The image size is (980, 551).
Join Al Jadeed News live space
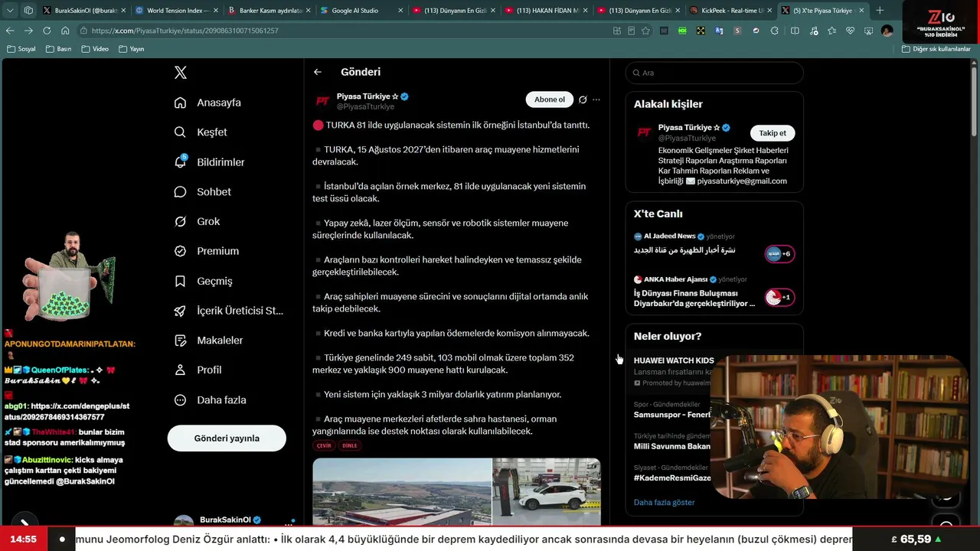pyautogui.click(x=780, y=254)
